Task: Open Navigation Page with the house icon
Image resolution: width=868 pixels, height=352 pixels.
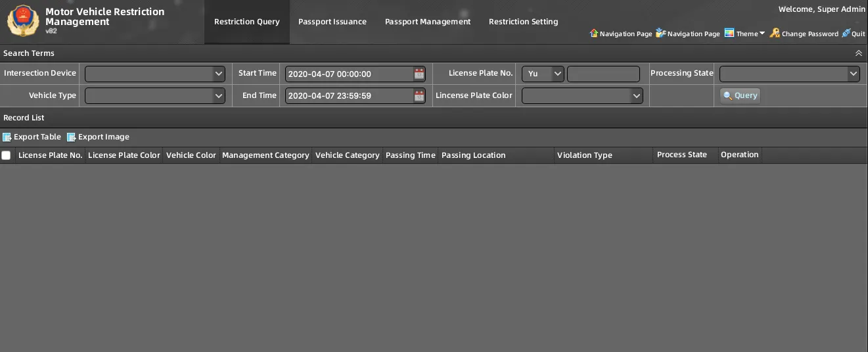Action: [594, 33]
